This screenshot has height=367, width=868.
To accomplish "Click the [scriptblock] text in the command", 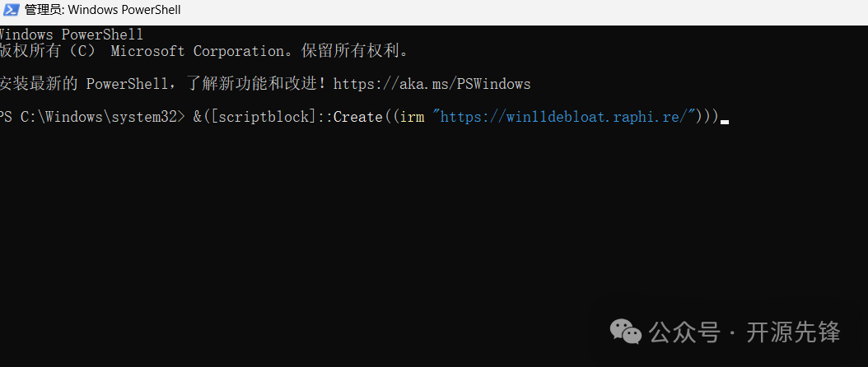I will pyautogui.click(x=264, y=117).
